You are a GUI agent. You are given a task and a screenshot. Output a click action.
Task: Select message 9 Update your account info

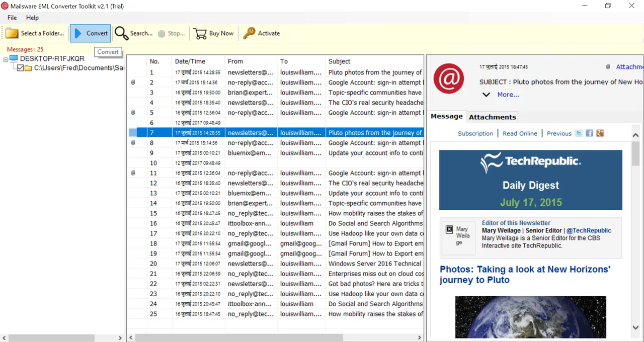click(275, 153)
